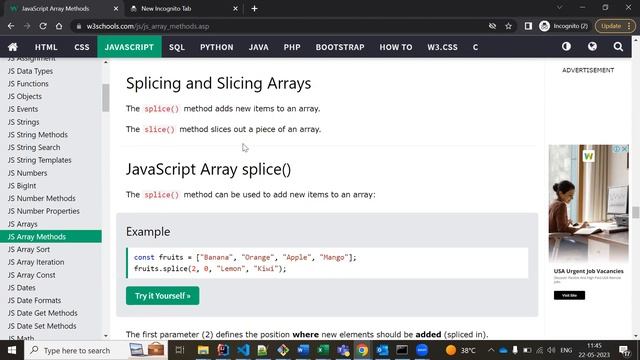Open Outlook from taskbar
The height and width of the screenshot is (360, 640).
(382, 350)
